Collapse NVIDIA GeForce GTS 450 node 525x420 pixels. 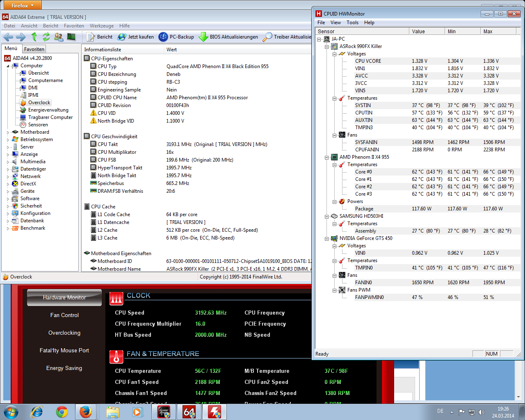327,238
